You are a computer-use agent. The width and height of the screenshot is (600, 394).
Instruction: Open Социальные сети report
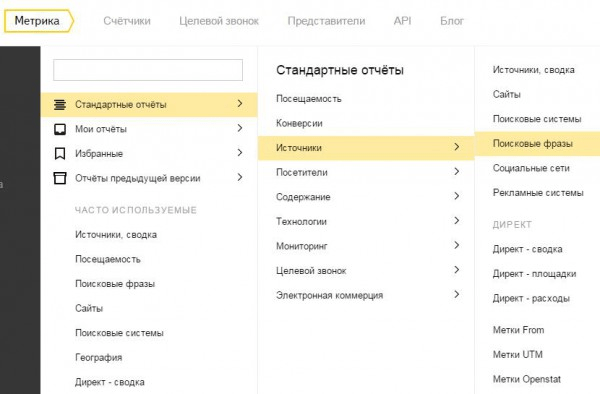(x=531, y=168)
